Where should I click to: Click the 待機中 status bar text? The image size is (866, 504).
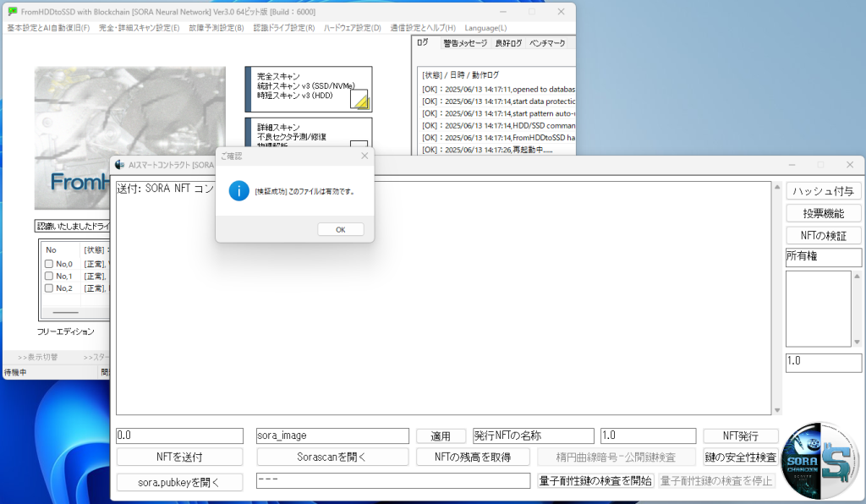15,373
